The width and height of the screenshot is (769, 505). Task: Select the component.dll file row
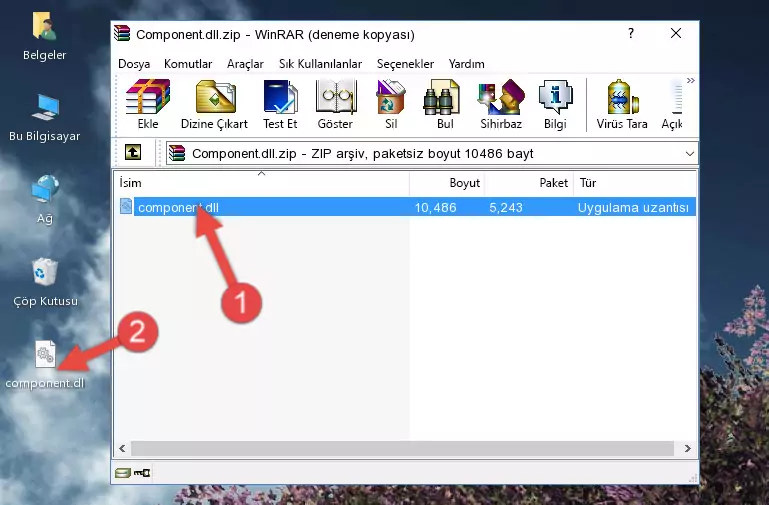pyautogui.click(x=407, y=207)
